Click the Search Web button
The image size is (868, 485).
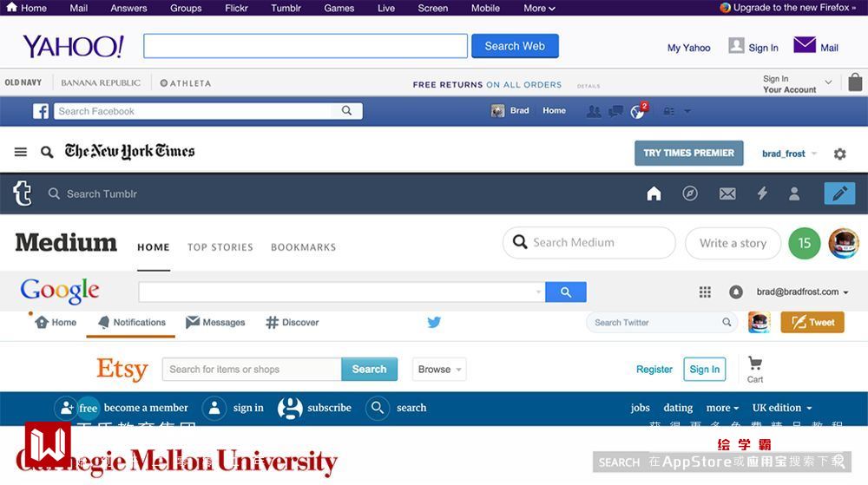[x=515, y=46]
